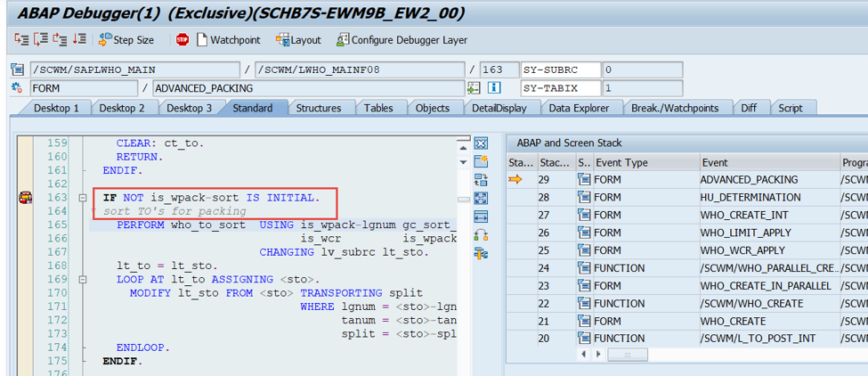Collapse the LOOP block at line 169
This screenshot has width=868, height=376.
(83, 280)
